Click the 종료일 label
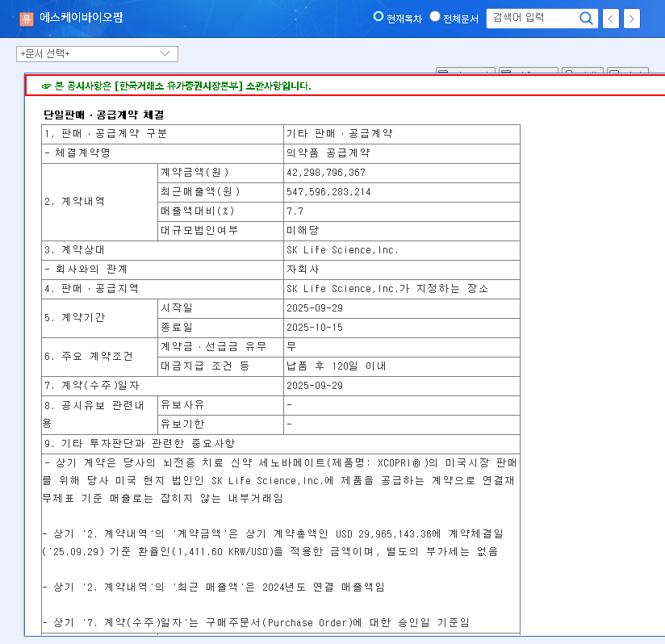 (x=177, y=328)
